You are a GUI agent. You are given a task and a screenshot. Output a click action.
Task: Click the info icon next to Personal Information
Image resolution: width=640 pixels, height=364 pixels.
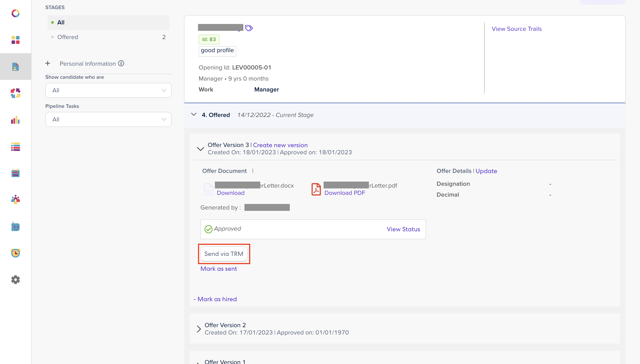pos(121,63)
